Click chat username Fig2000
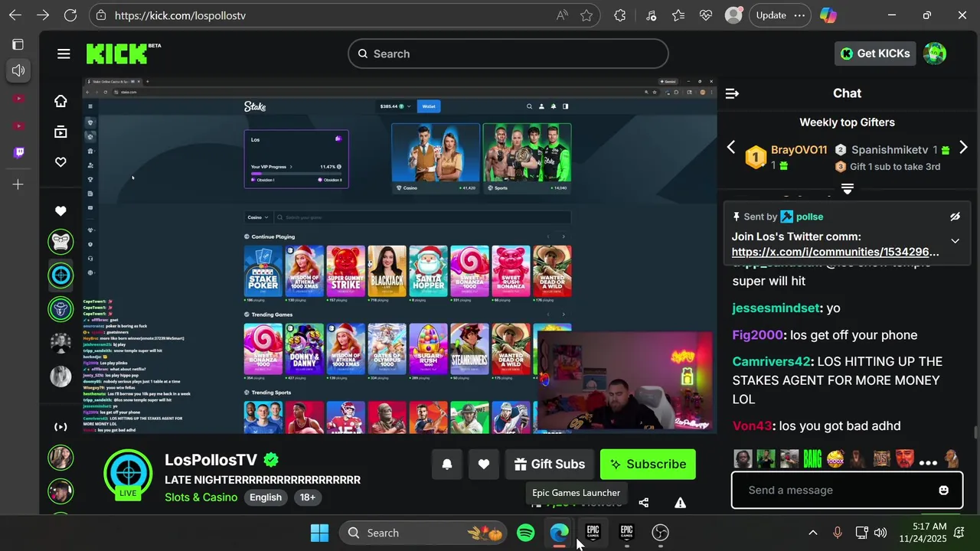 pyautogui.click(x=758, y=334)
